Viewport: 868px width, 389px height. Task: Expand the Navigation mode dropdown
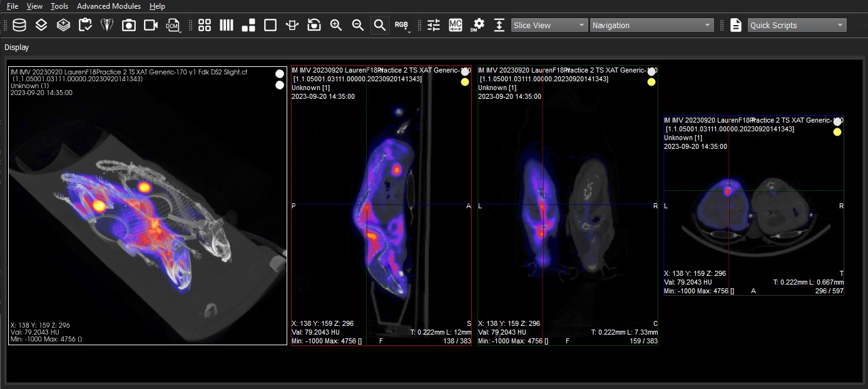651,25
